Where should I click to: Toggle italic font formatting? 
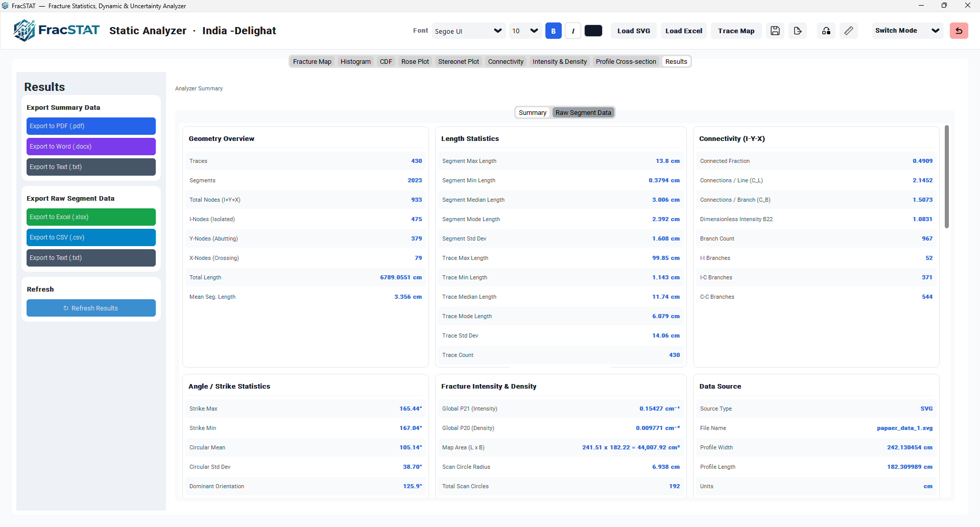[573, 31]
